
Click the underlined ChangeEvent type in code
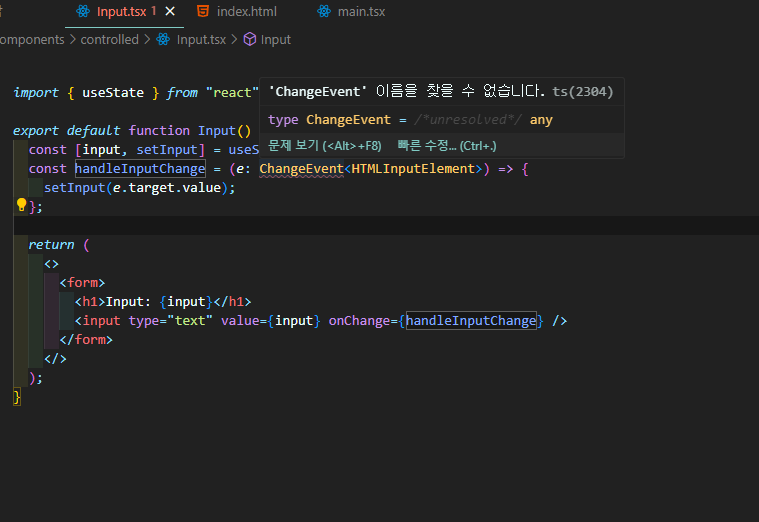point(301,169)
